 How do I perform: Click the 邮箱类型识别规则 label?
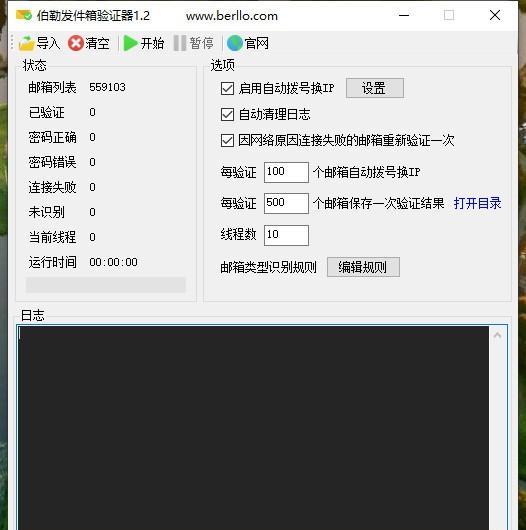tap(268, 267)
